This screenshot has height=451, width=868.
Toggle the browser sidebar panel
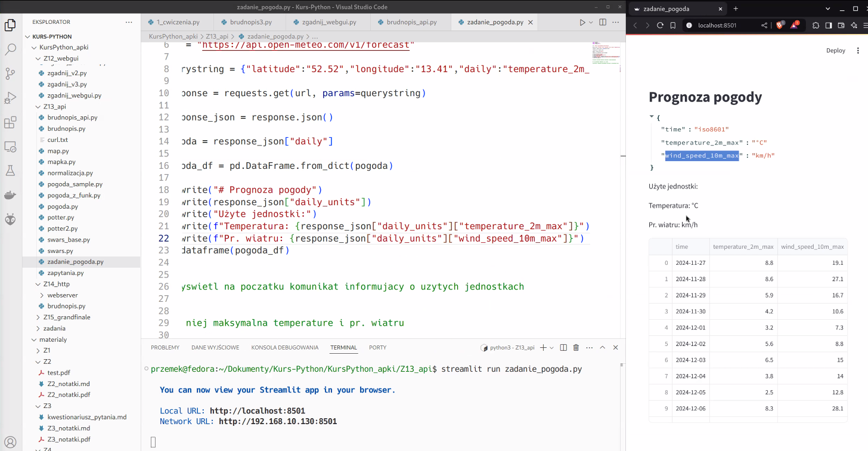pyautogui.click(x=829, y=25)
